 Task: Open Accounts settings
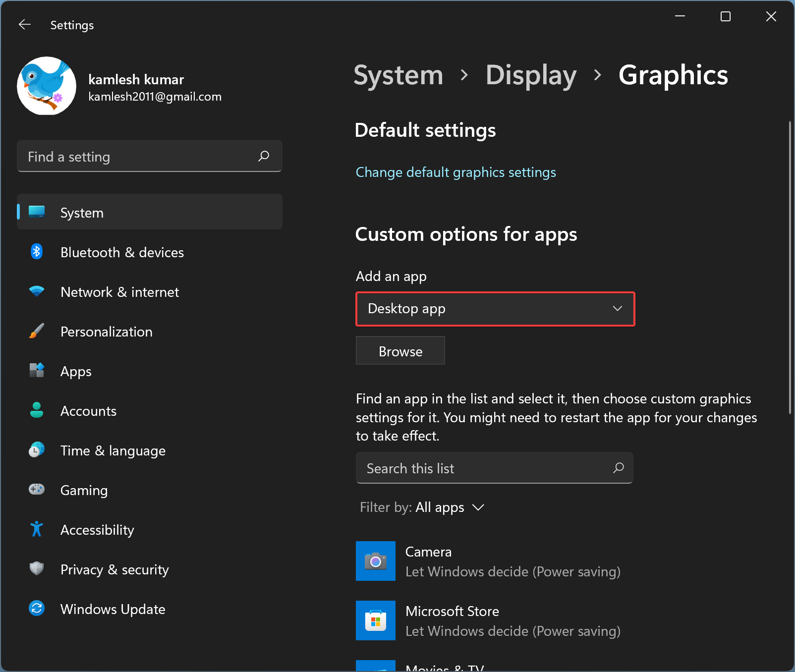click(150, 411)
